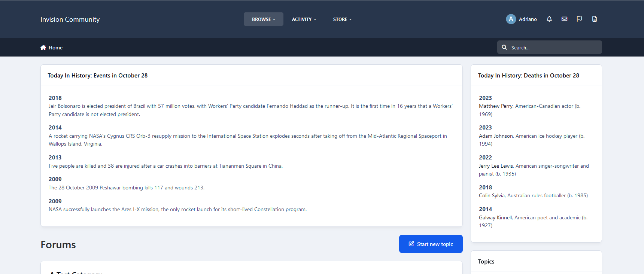The width and height of the screenshot is (644, 274).
Task: Focus the Search input field
Action: coord(554,48)
